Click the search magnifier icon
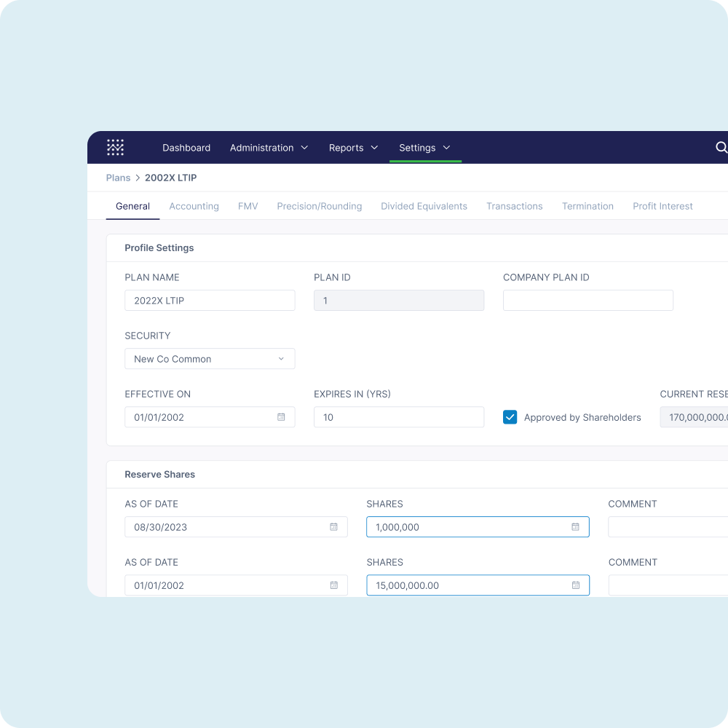728x728 pixels. [x=721, y=147]
